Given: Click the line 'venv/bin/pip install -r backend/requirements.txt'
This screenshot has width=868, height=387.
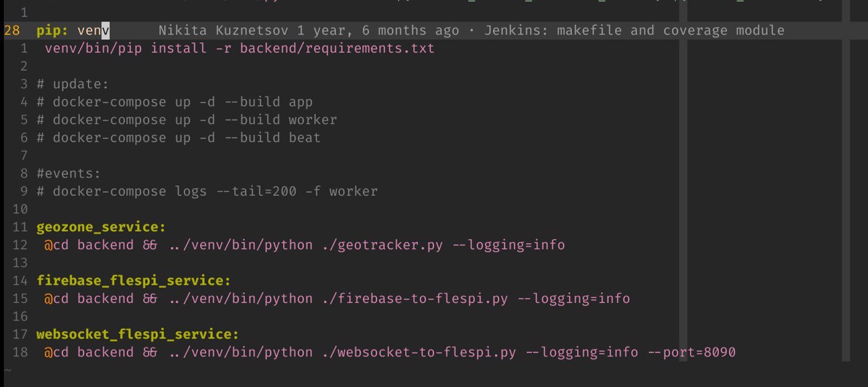Looking at the screenshot, I should pyautogui.click(x=239, y=49).
